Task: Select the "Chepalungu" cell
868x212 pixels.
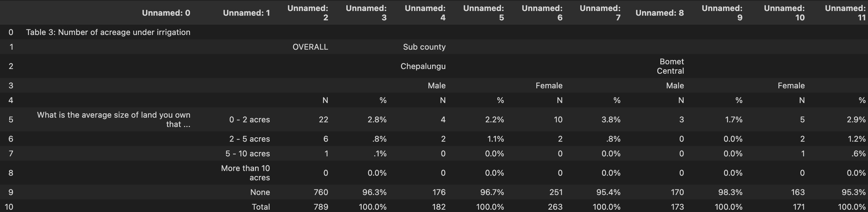Action: 423,66
